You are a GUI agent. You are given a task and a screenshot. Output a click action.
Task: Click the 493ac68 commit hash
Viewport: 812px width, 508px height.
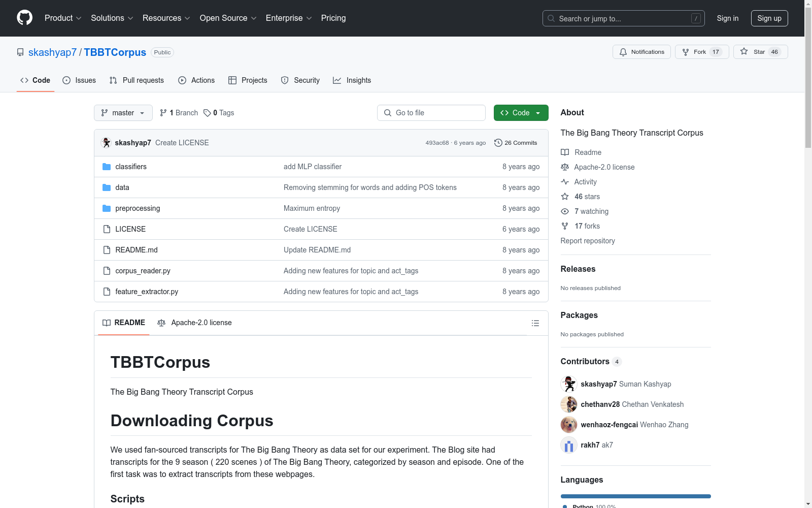click(437, 143)
